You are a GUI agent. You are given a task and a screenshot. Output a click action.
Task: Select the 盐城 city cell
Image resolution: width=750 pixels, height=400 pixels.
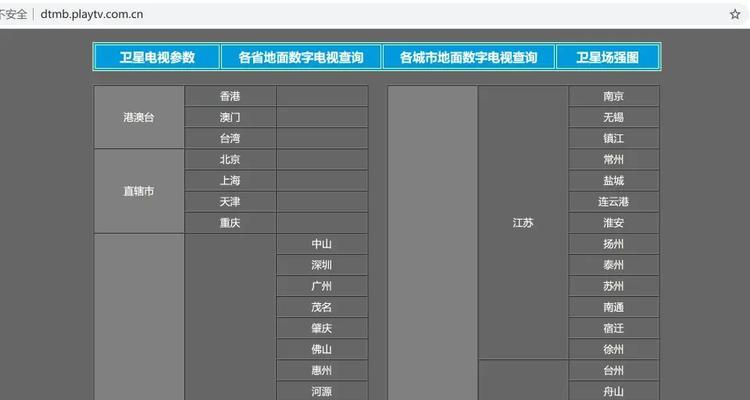tap(614, 180)
